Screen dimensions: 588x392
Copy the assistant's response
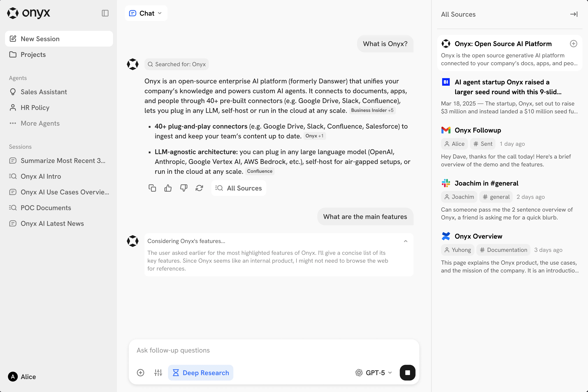[152, 188]
